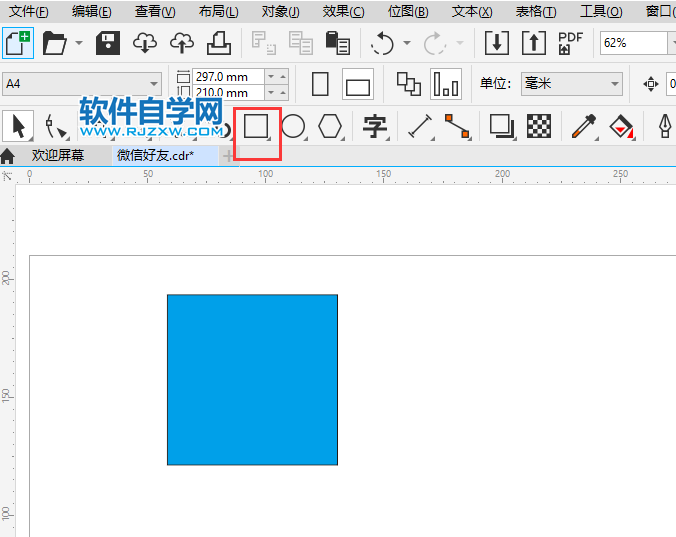Click the zoom level field showing 62%
The height and width of the screenshot is (537, 676).
click(634, 43)
